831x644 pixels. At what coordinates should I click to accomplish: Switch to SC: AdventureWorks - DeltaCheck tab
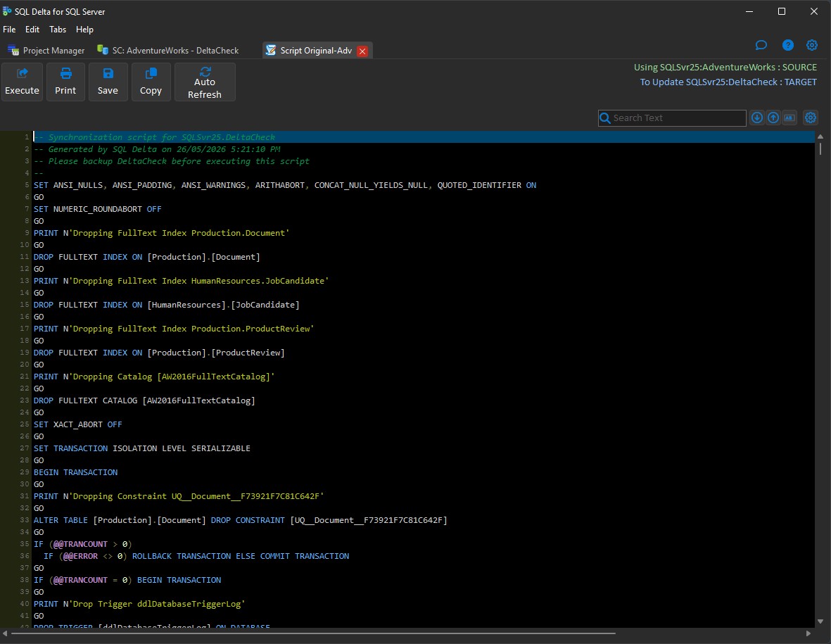tap(169, 51)
